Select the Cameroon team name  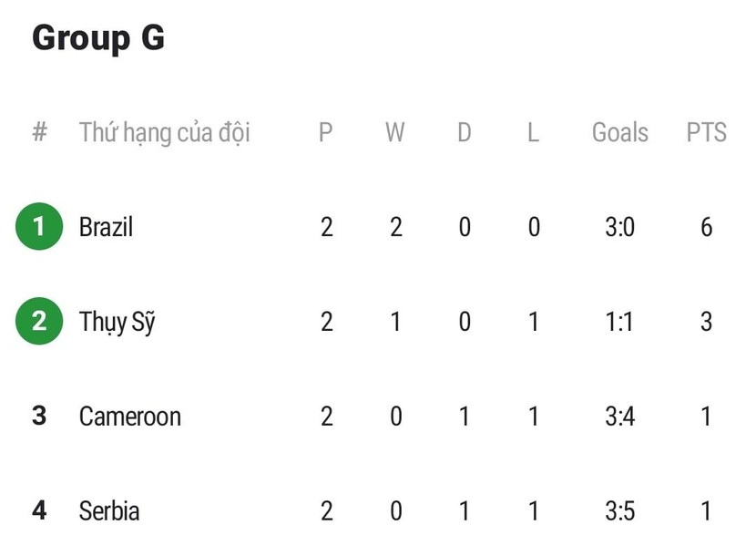coord(129,417)
